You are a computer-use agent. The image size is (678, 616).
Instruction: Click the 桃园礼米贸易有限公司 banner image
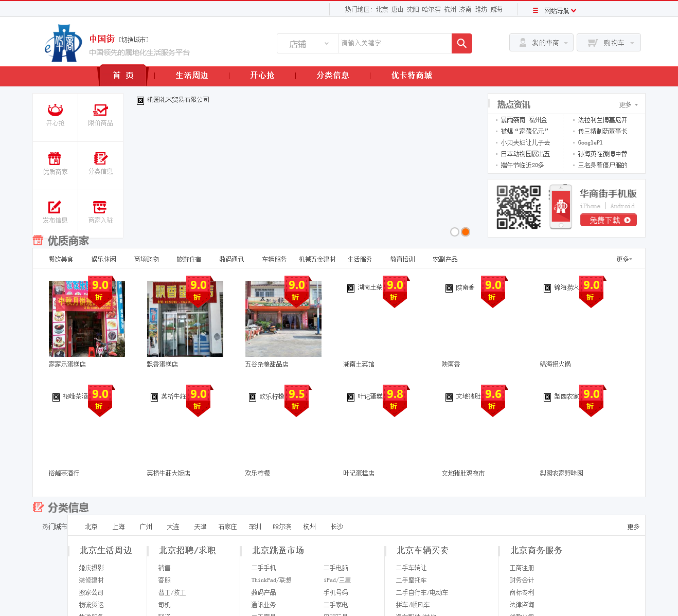(x=173, y=100)
